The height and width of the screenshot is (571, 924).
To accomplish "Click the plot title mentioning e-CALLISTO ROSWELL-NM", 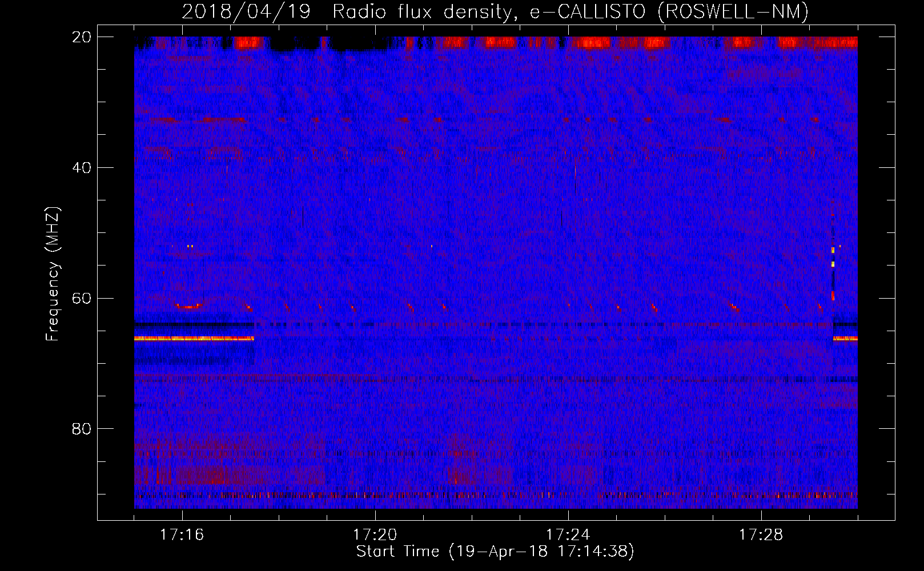I will pos(495,11).
